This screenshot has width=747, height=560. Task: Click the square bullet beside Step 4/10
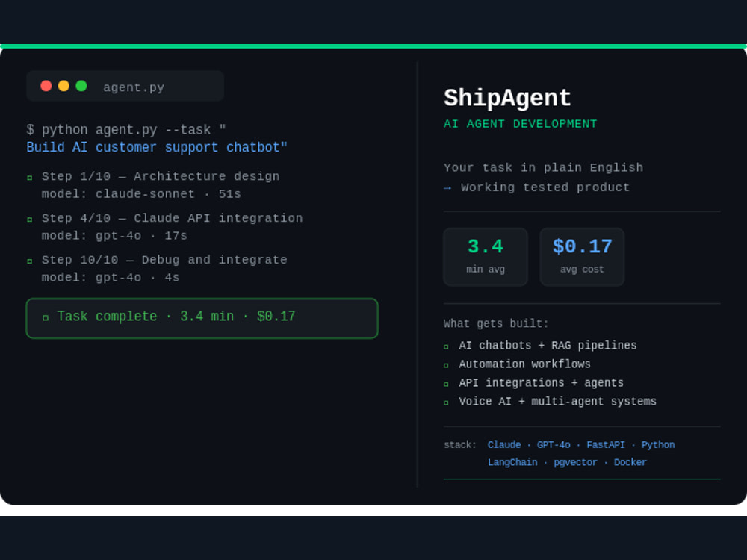(30, 220)
